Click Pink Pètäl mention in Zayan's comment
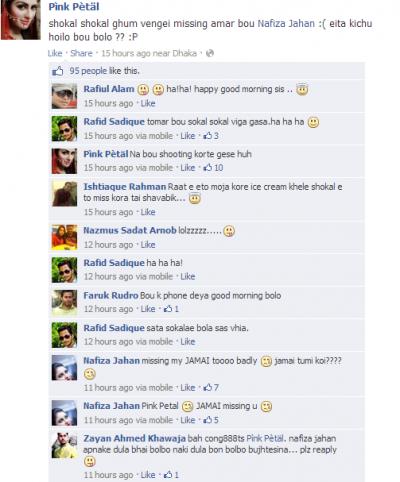Image resolution: width=400 pixels, height=482 pixels. [x=265, y=438]
